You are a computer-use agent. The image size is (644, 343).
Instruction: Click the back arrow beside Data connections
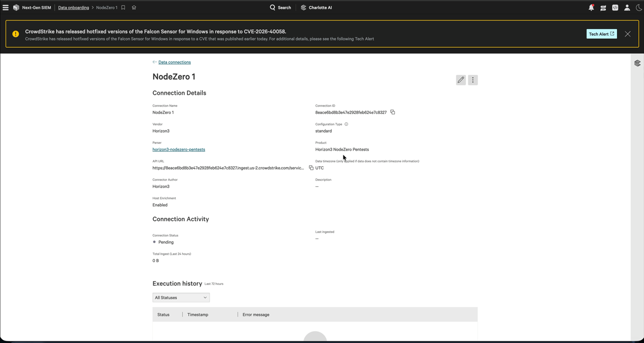(155, 62)
